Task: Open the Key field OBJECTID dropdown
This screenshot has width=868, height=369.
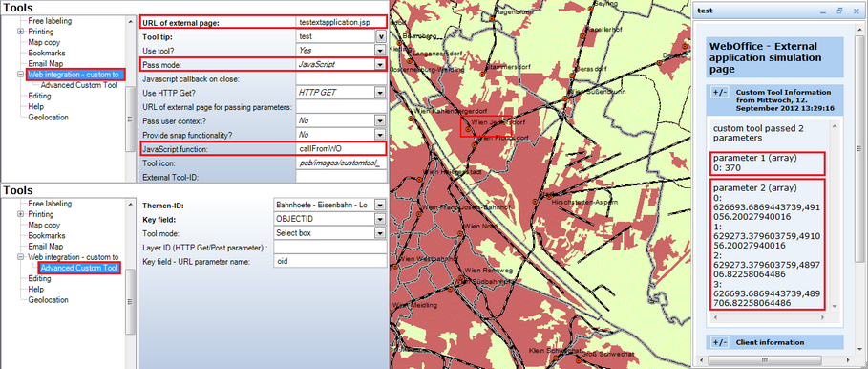Action: [380, 219]
